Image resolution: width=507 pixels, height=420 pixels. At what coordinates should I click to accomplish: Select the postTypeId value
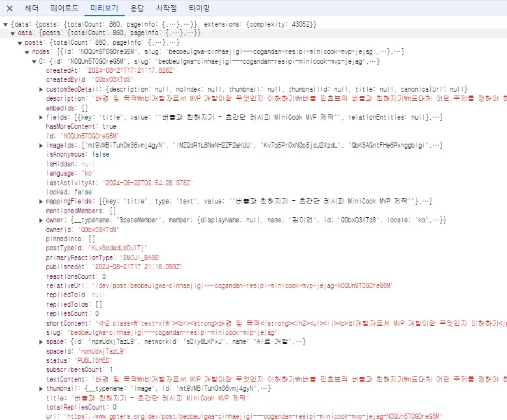pyautogui.click(x=118, y=248)
